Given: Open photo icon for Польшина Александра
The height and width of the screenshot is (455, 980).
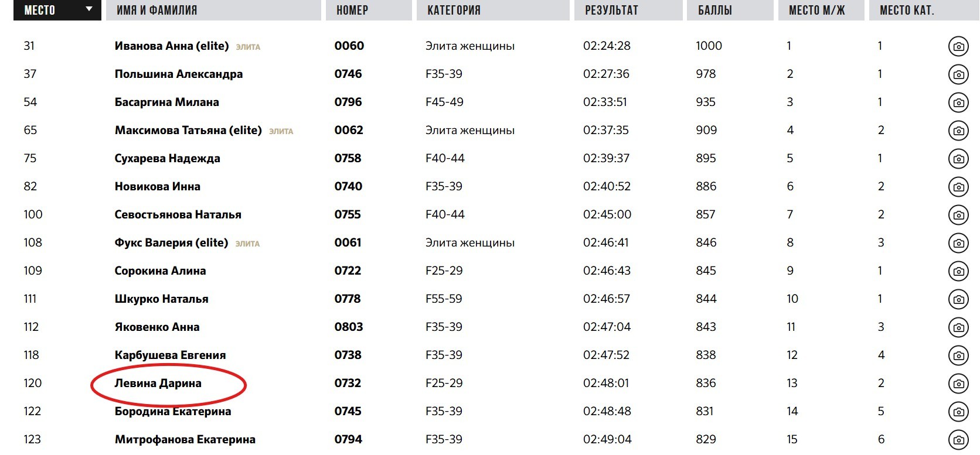Looking at the screenshot, I should (958, 74).
